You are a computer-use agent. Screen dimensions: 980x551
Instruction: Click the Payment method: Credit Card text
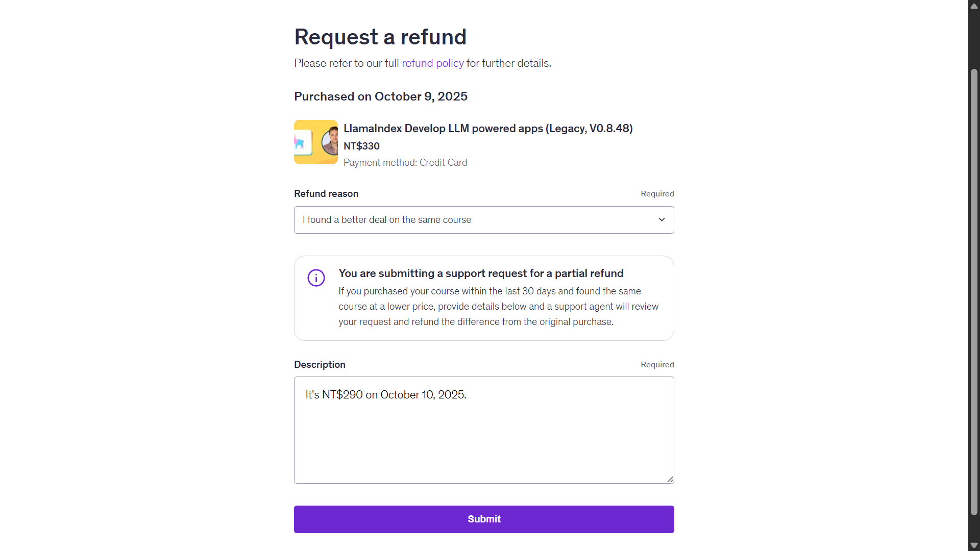click(405, 163)
